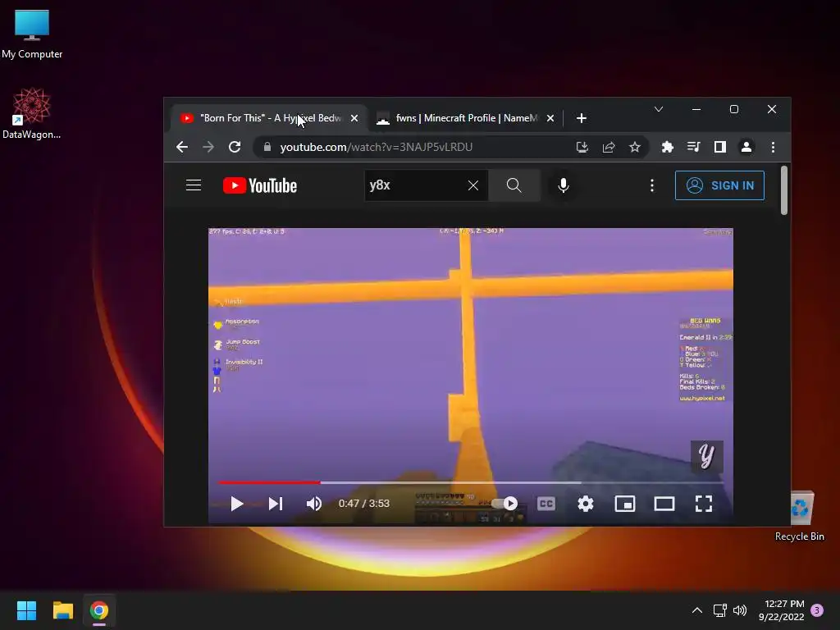Skip to next video
The height and width of the screenshot is (630, 840).
click(276, 504)
